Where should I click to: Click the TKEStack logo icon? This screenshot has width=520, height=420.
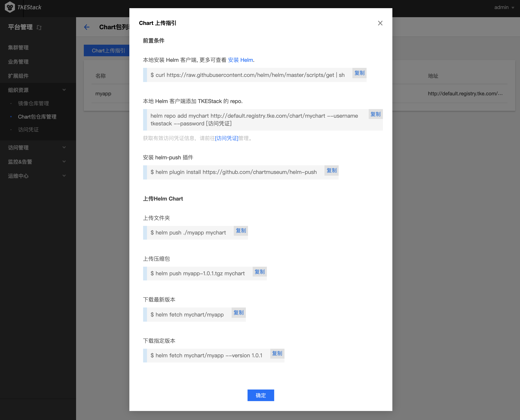[x=10, y=7]
